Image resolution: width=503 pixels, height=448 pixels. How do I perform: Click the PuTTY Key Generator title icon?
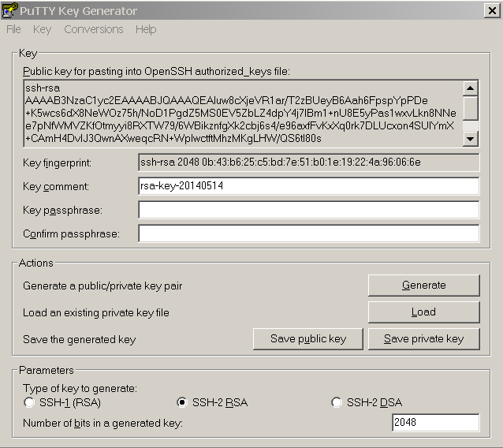click(9, 10)
